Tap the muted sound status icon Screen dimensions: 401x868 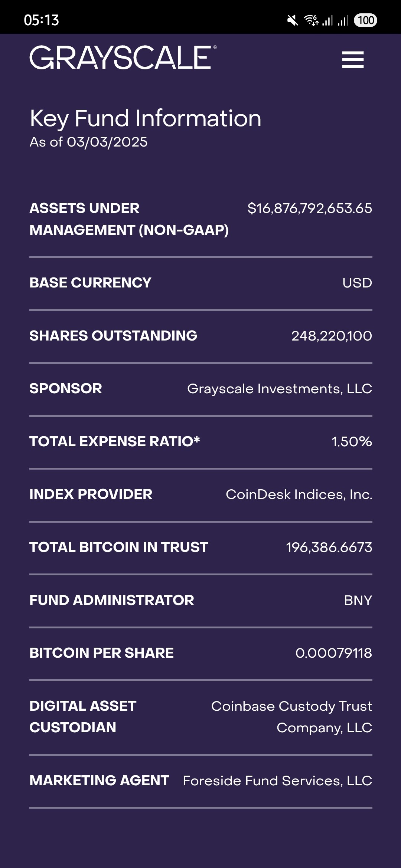point(293,20)
